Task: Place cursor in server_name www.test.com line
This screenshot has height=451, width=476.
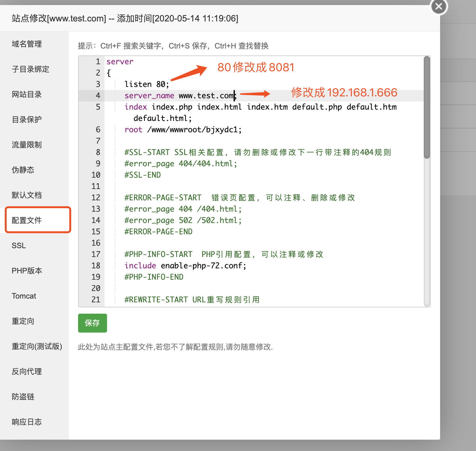Action: (180, 96)
